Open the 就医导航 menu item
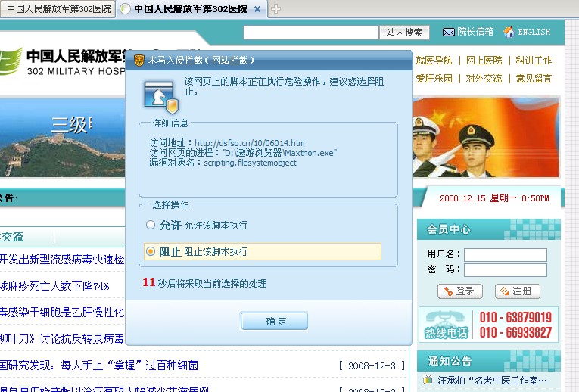The height and width of the screenshot is (392, 579). tap(434, 61)
